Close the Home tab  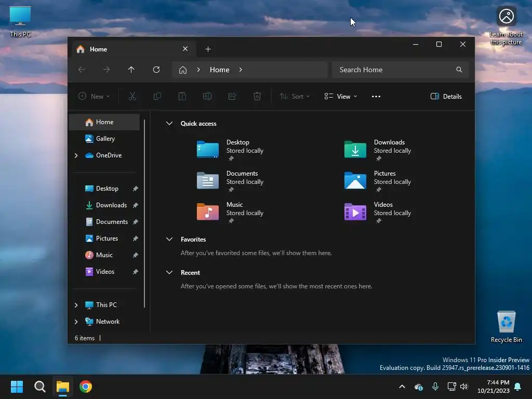pyautogui.click(x=185, y=49)
